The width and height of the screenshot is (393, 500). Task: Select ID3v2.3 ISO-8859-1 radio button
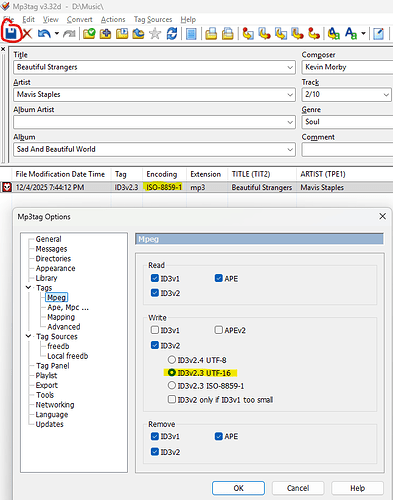click(x=172, y=386)
